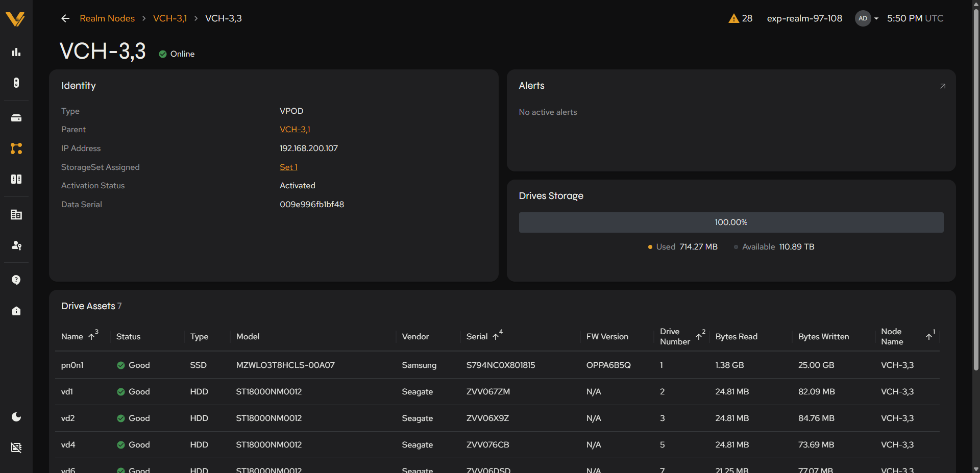Click Good status icon for pn0n1
The height and width of the screenshot is (473, 980).
[x=121, y=365]
